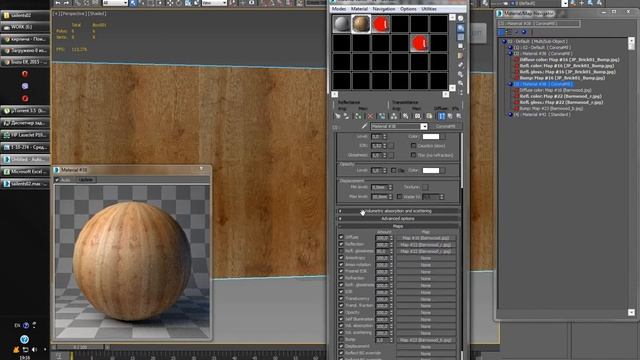Click Opacity Color white swatch
Image resolution: width=640 pixels, height=360 pixels.
click(x=431, y=170)
